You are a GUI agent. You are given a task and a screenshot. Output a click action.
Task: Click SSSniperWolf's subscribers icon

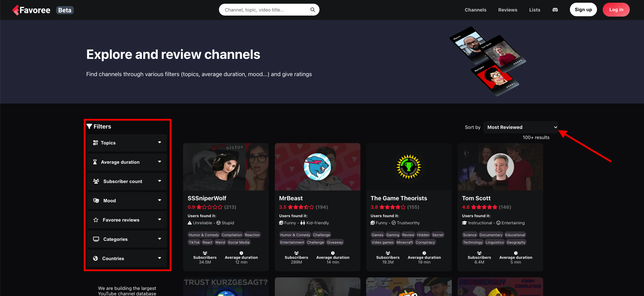[x=205, y=253]
